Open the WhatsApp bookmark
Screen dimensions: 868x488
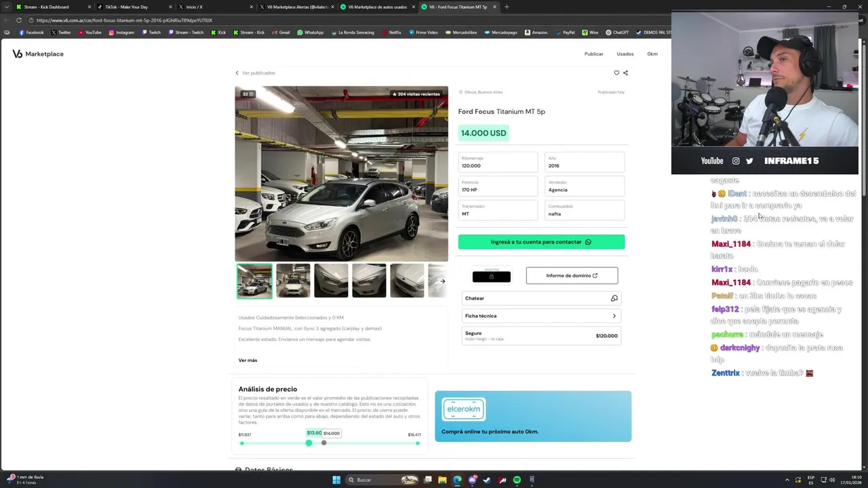(x=311, y=33)
